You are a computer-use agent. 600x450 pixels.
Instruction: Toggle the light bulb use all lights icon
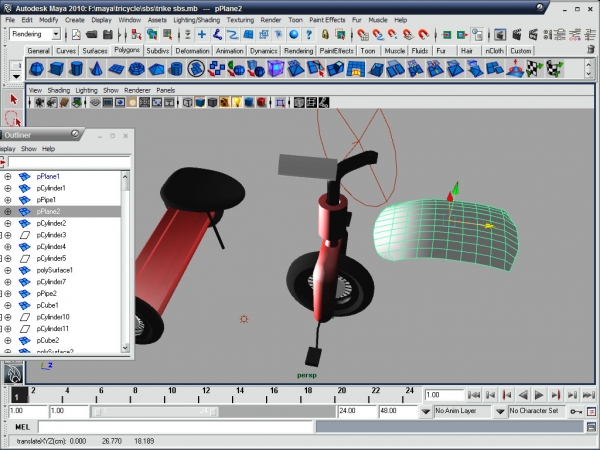[x=237, y=102]
